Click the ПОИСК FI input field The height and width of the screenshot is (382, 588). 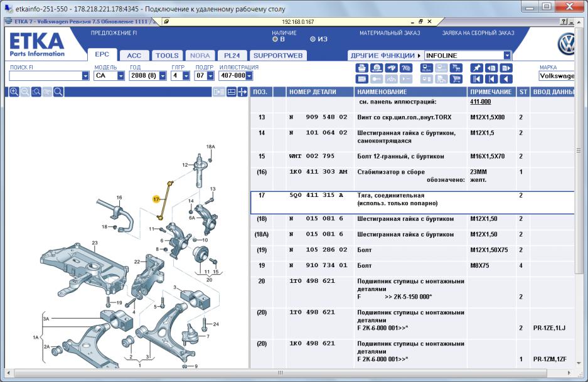[x=45, y=76]
